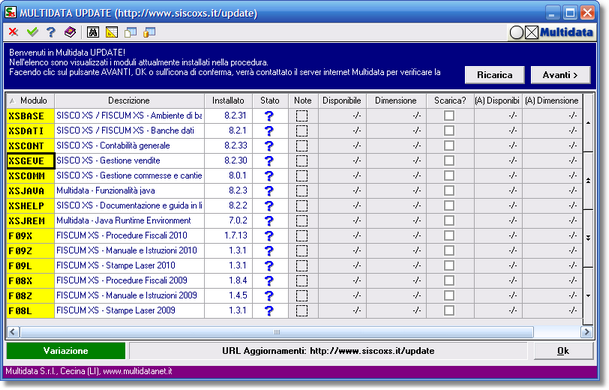609x390 pixels.
Task: Tick the Scarica? checkbox for XSGEVE
Action: point(449,160)
